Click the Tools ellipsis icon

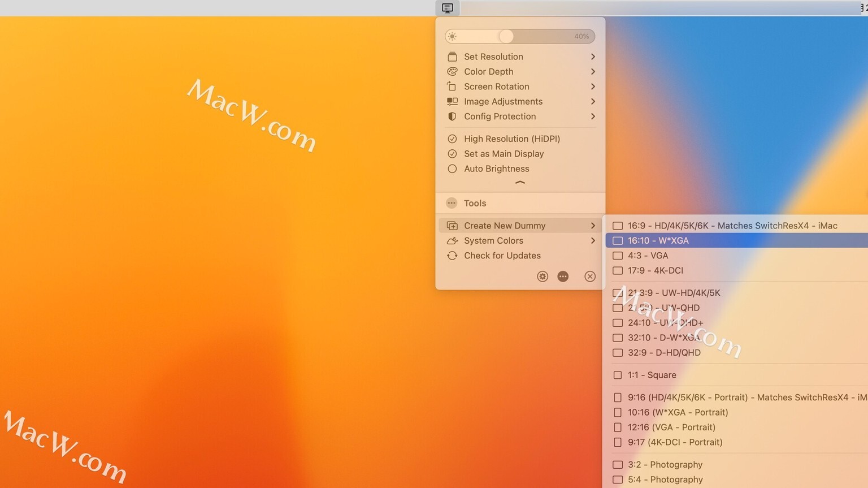pos(452,203)
